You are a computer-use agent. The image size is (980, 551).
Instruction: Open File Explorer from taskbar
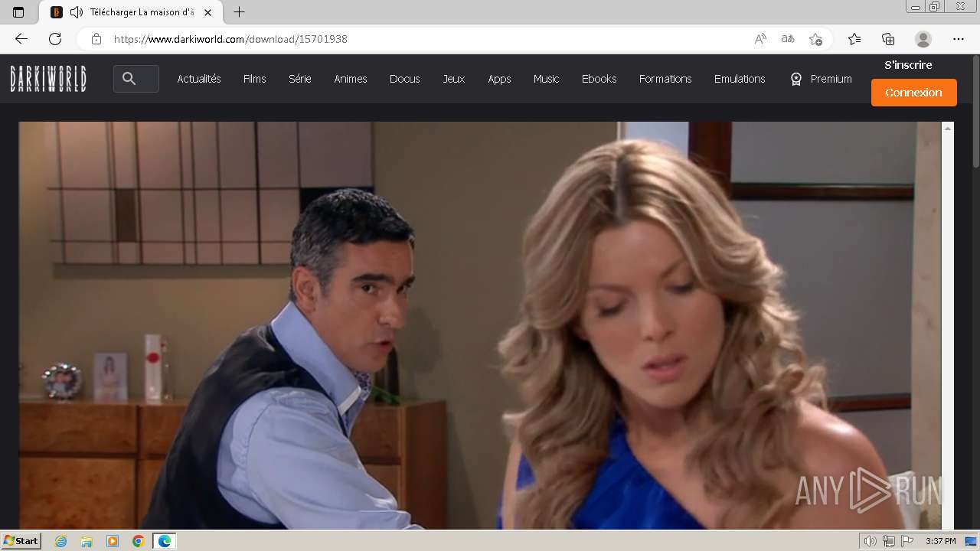(87, 541)
